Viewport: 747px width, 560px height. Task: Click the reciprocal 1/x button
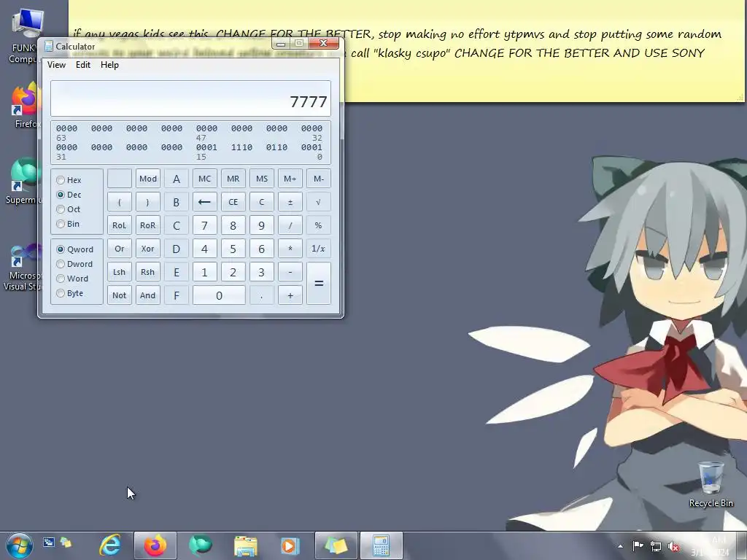318,249
